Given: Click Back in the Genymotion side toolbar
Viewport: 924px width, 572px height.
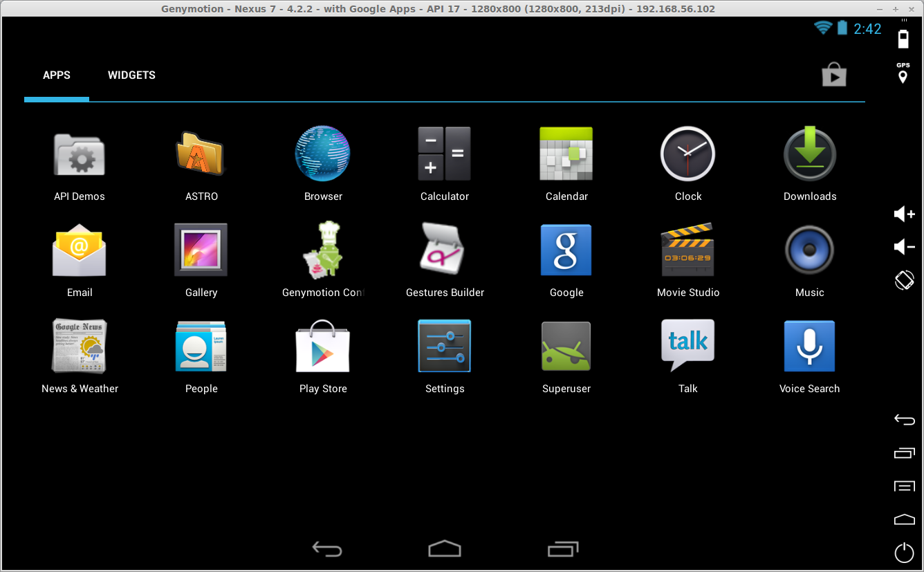Looking at the screenshot, I should point(905,419).
